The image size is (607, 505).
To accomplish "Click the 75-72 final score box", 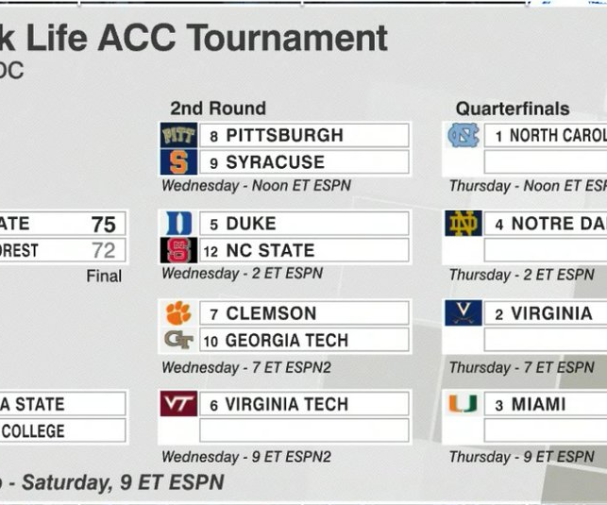I will click(63, 237).
